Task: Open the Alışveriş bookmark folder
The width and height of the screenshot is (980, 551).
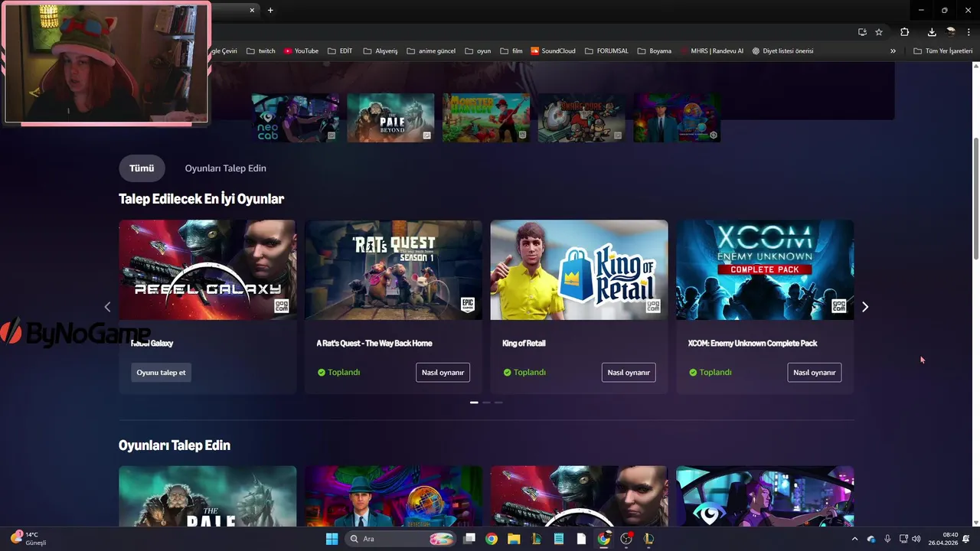Action: 381,51
